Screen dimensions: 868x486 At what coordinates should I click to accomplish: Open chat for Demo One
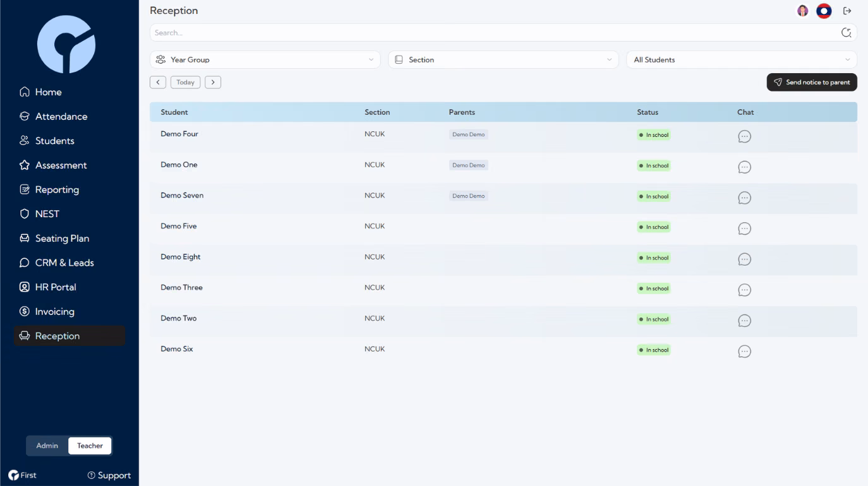(x=745, y=167)
